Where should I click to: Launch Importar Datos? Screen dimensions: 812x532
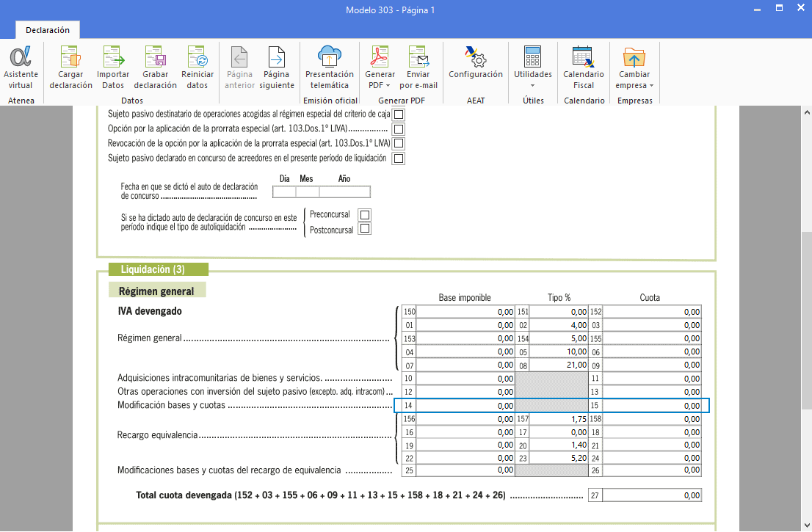113,68
